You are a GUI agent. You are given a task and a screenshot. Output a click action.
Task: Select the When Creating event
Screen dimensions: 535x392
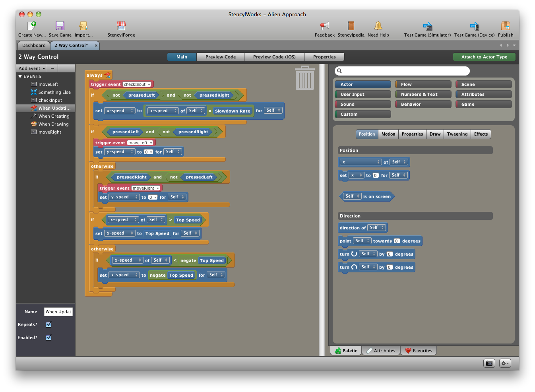(54, 116)
